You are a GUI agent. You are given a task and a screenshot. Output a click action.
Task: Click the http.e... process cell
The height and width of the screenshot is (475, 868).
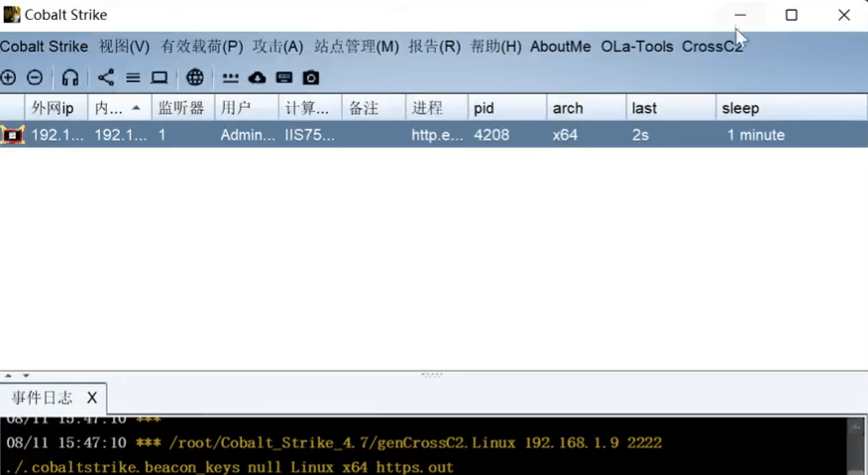click(437, 135)
